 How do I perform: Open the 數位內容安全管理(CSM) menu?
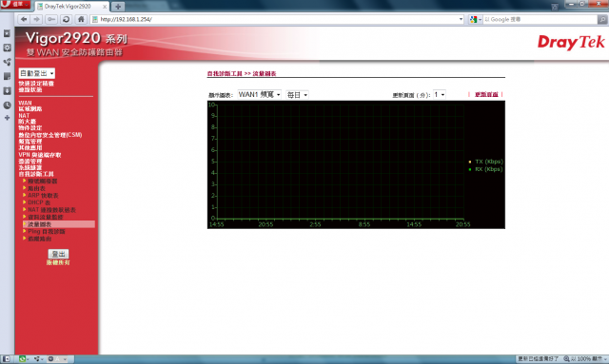[50, 135]
